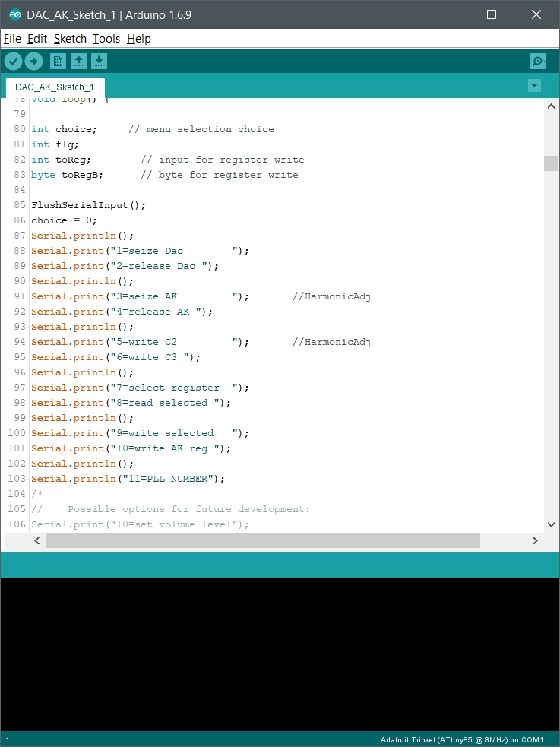Click inside the black console output area
The width and height of the screenshot is (560, 747).
click(280, 654)
